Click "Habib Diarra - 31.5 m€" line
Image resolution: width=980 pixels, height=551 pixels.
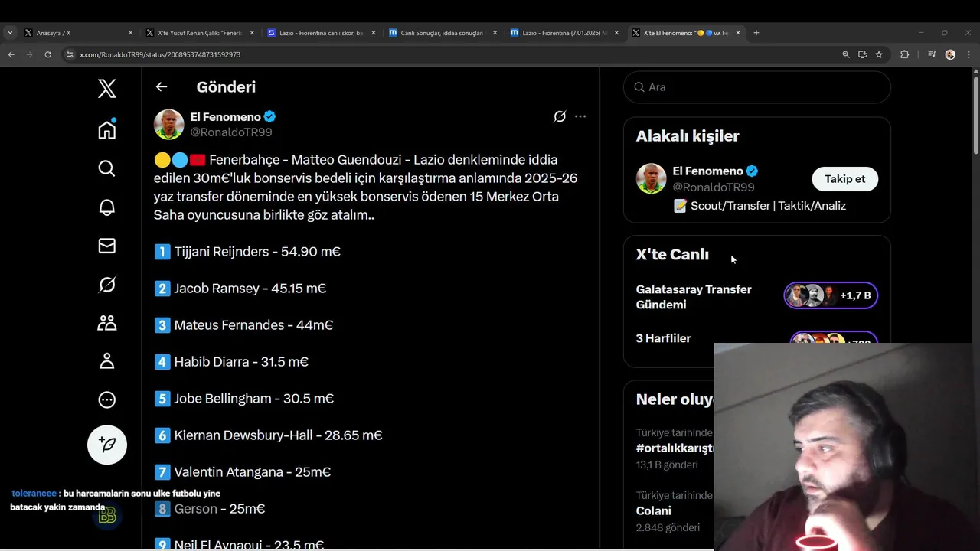(231, 362)
